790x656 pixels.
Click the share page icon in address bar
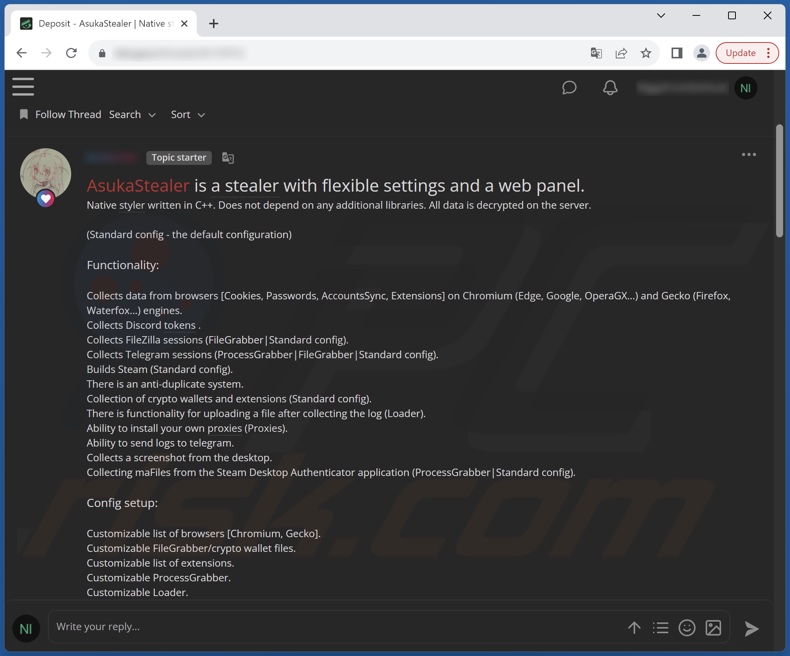(621, 53)
